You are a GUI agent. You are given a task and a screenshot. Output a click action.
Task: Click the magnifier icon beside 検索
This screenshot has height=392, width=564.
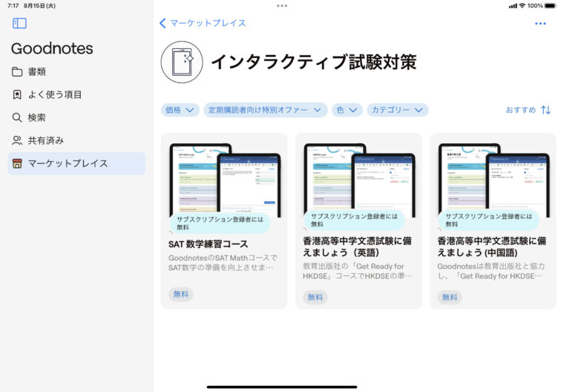click(17, 118)
